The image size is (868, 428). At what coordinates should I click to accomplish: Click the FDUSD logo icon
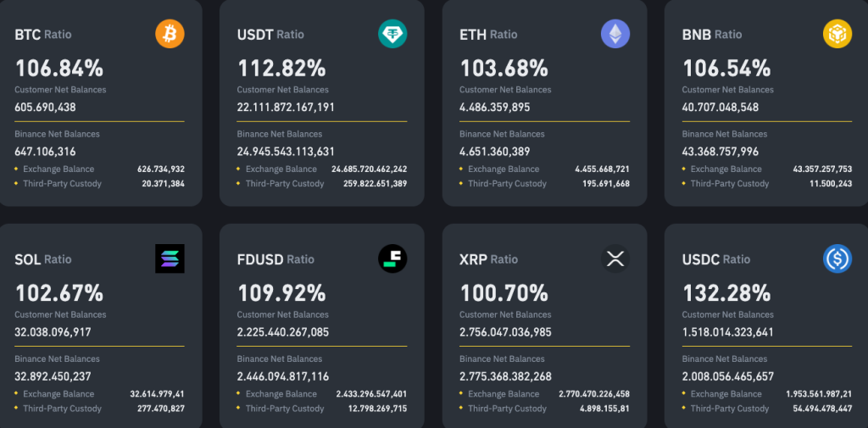[392, 258]
